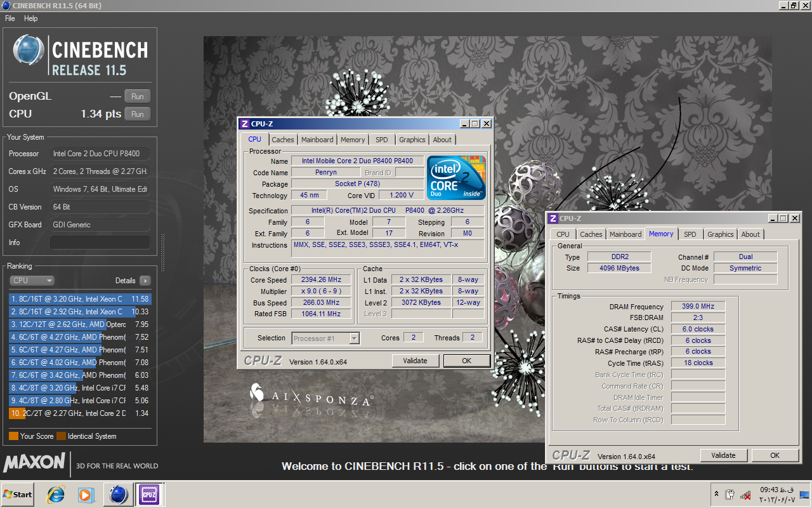Open the Windows Start menu

[17, 494]
